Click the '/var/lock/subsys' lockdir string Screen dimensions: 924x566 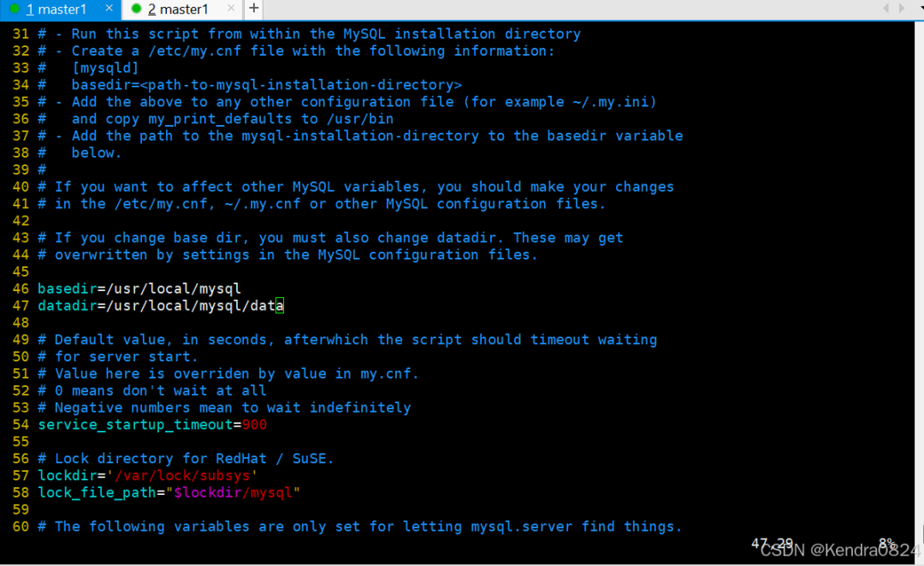(182, 475)
